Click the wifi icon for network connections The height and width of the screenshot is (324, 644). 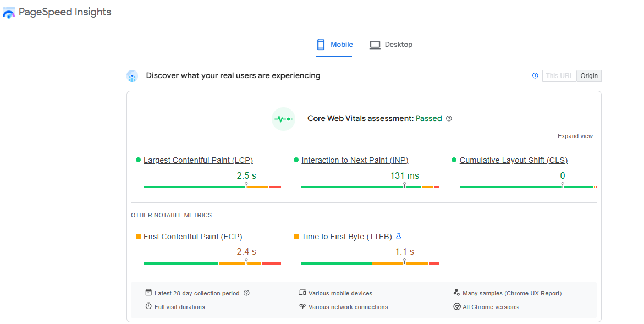pyautogui.click(x=302, y=306)
